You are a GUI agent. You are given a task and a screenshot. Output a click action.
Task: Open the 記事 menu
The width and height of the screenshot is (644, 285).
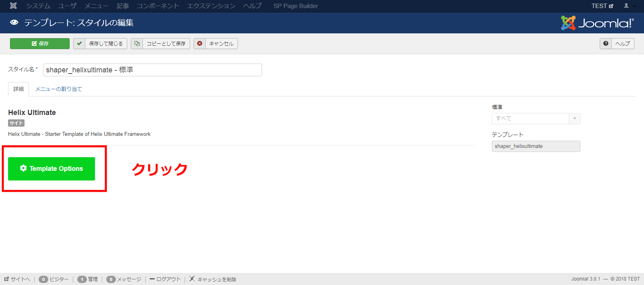(123, 6)
